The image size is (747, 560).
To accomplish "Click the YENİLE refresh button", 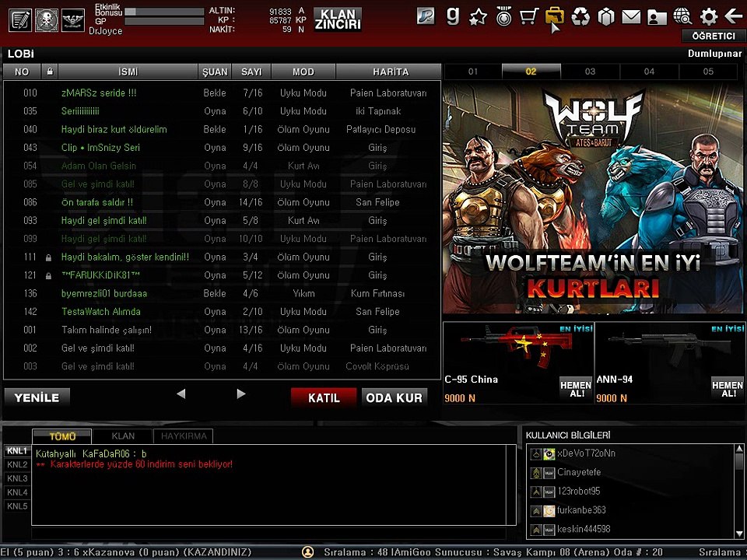I will click(37, 397).
